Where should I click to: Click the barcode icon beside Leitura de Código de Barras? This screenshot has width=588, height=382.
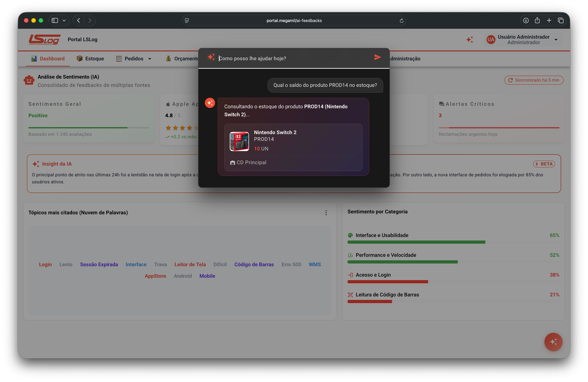349,295
